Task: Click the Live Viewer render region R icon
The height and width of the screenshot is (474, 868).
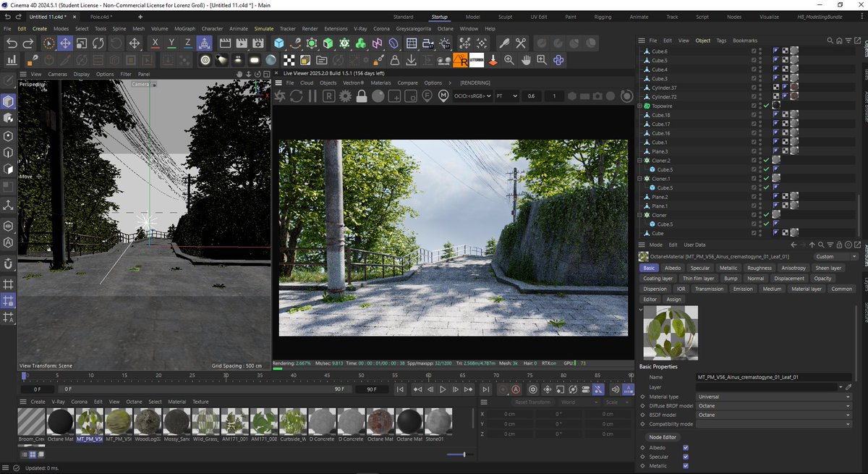Action: (x=328, y=96)
